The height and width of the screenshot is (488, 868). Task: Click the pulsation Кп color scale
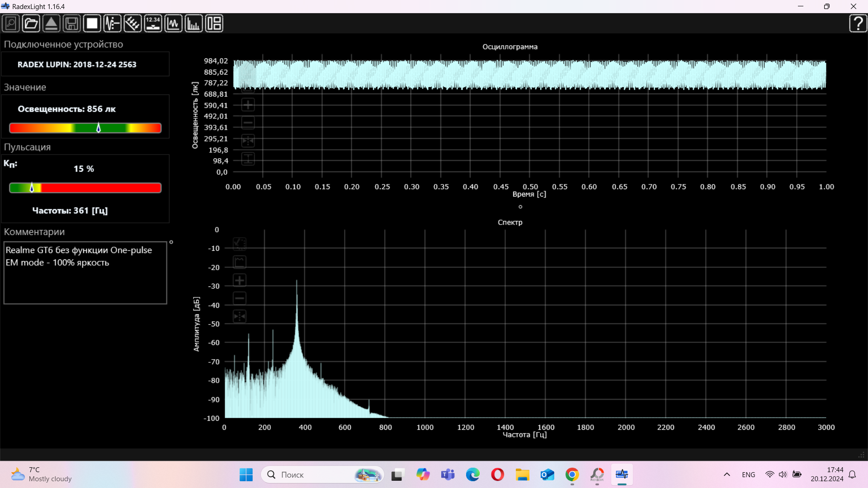pos(85,188)
